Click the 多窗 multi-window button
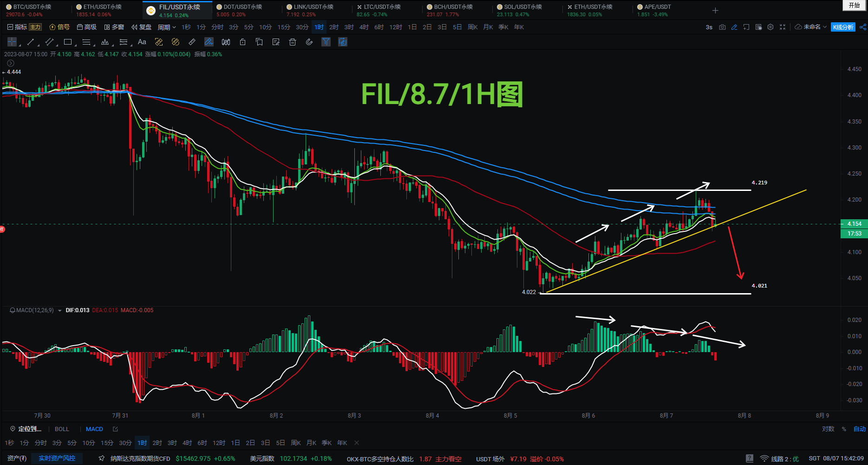The height and width of the screenshot is (465, 868). click(x=114, y=27)
